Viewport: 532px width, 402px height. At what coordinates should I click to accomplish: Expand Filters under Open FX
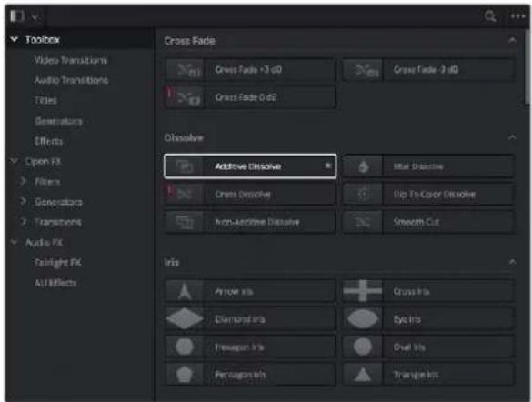point(23,181)
